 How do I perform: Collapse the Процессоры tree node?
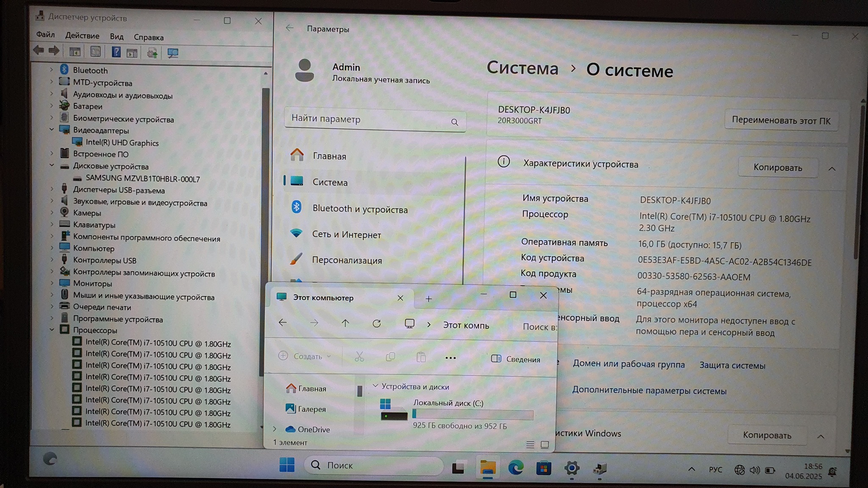[52, 330]
